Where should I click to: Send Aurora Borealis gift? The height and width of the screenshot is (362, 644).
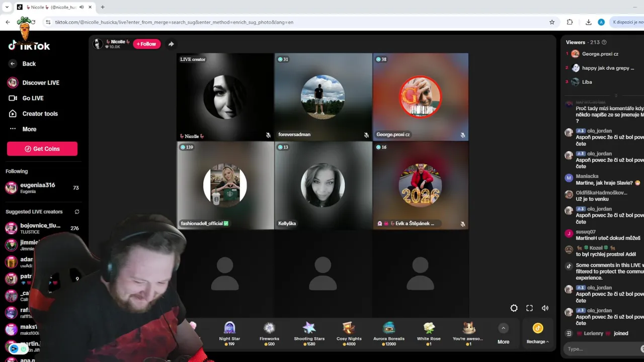tap(389, 333)
